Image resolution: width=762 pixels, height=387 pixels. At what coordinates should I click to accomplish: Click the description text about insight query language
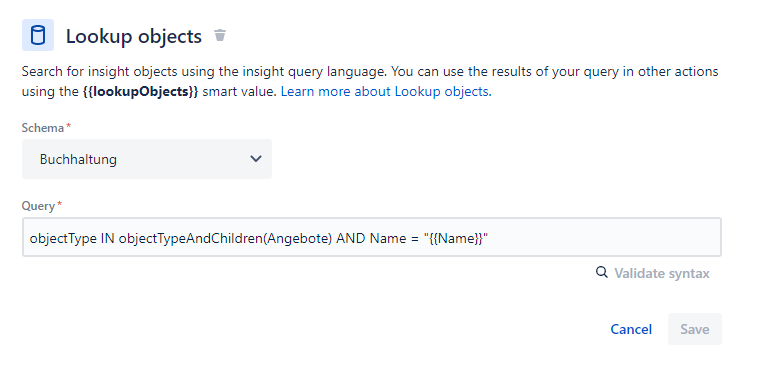(369, 81)
